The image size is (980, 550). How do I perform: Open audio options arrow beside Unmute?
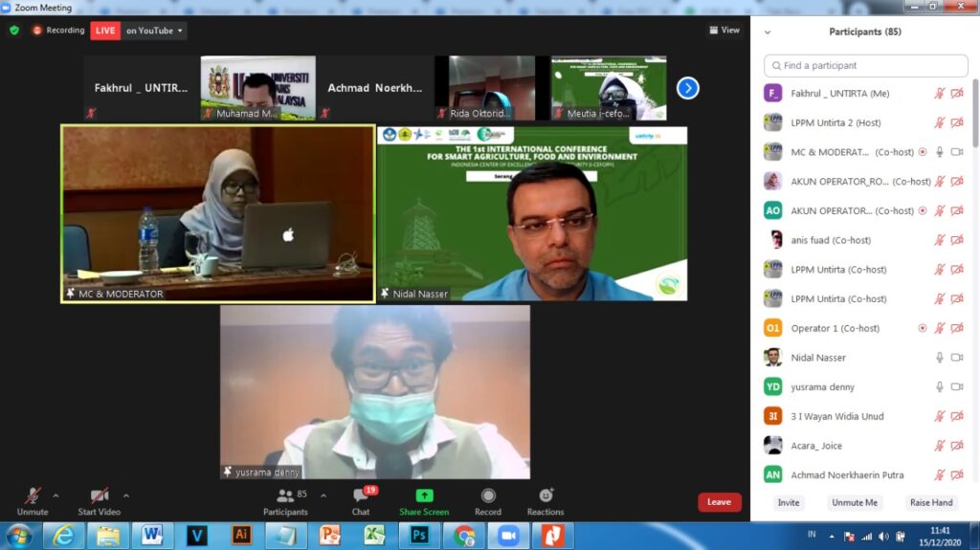click(56, 495)
